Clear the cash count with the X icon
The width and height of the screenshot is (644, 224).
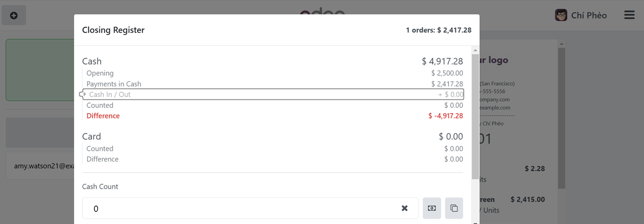point(405,209)
